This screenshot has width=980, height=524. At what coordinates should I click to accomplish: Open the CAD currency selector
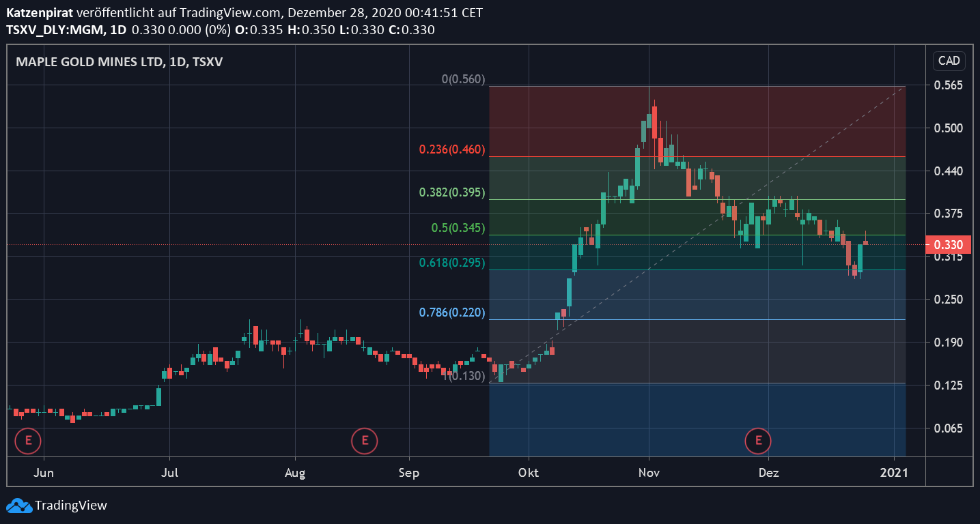[x=949, y=61]
